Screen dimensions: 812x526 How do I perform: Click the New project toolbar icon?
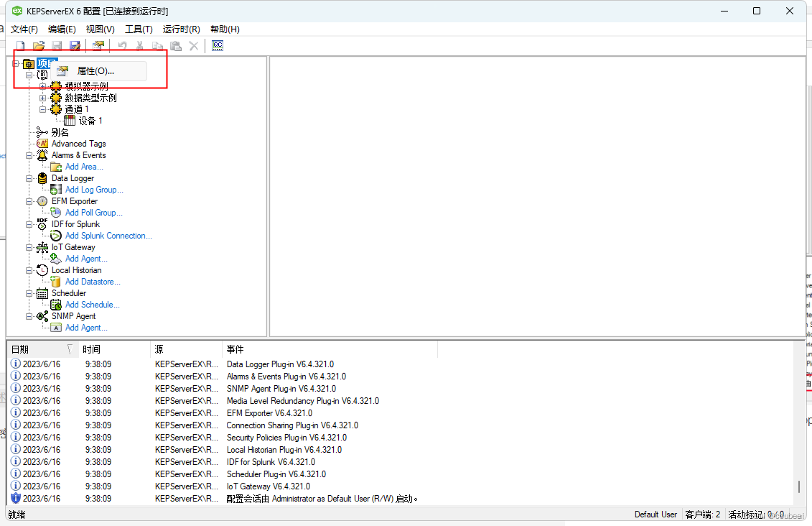(21, 46)
